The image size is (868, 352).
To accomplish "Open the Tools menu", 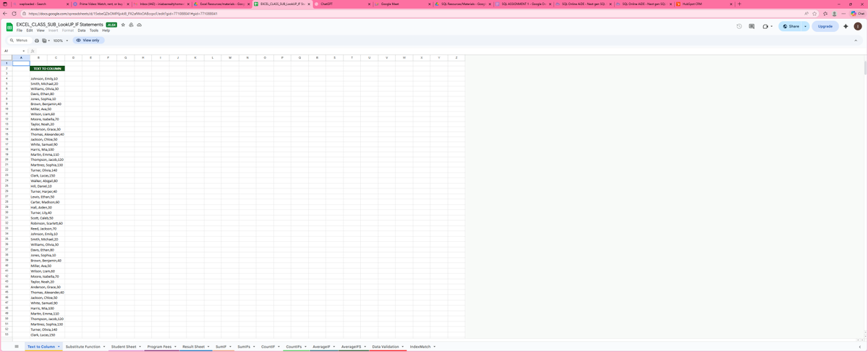I will (x=94, y=30).
